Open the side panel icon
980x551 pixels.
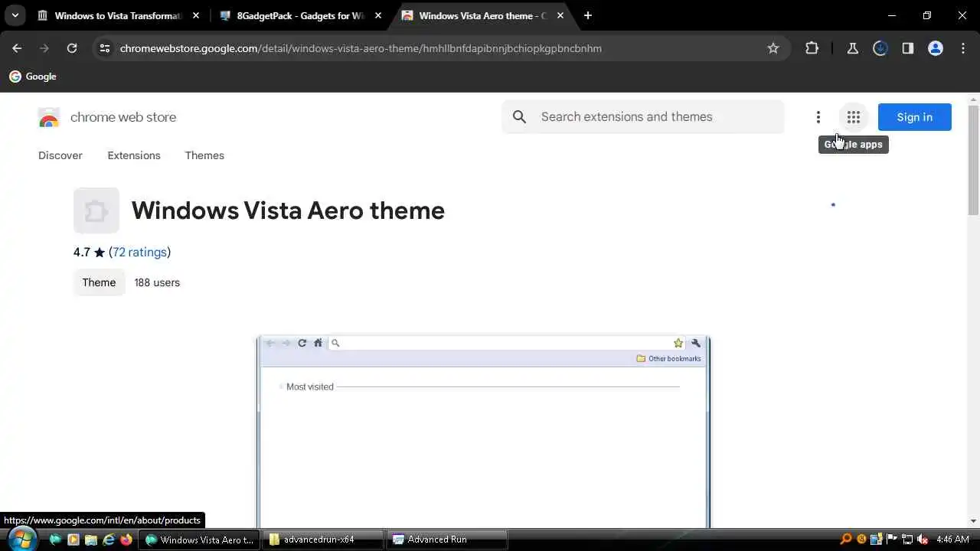click(908, 48)
